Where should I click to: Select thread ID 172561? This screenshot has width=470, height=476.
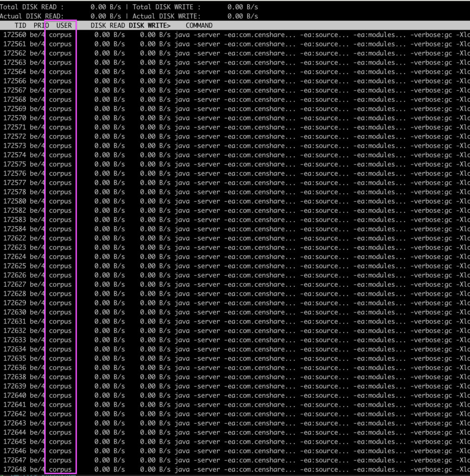point(15,44)
